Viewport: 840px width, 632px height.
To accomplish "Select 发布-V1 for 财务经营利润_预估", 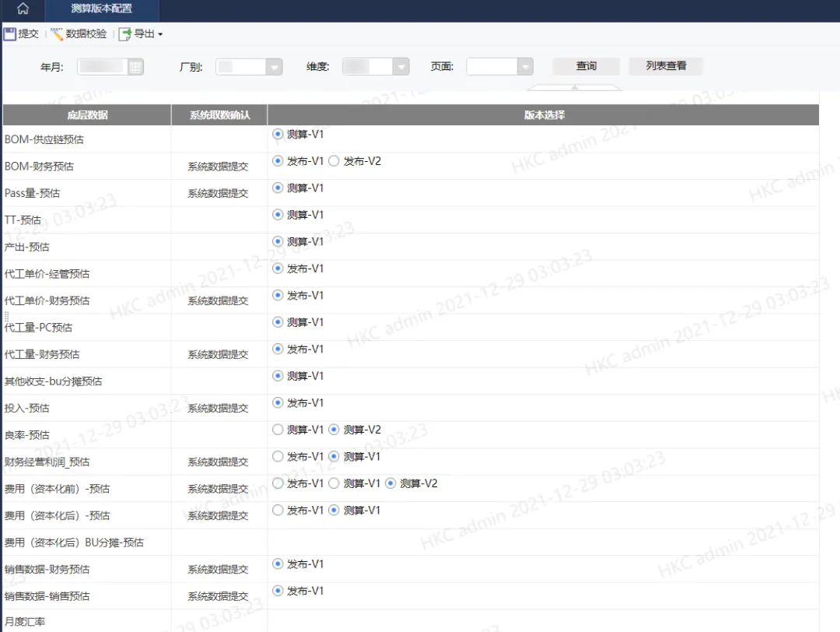I will click(278, 456).
